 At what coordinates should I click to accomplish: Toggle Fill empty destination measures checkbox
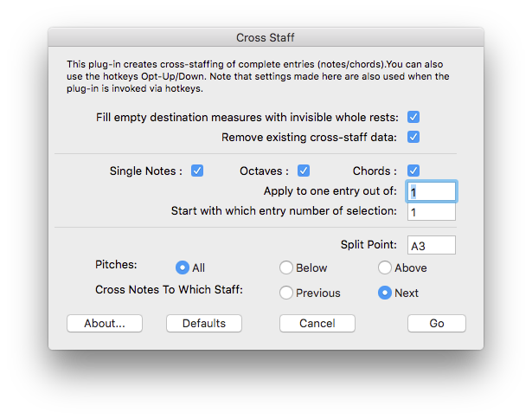click(x=413, y=117)
